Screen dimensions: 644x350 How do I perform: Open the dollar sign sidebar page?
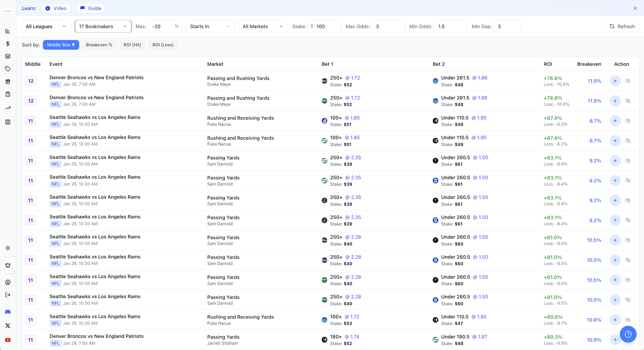coord(8,44)
